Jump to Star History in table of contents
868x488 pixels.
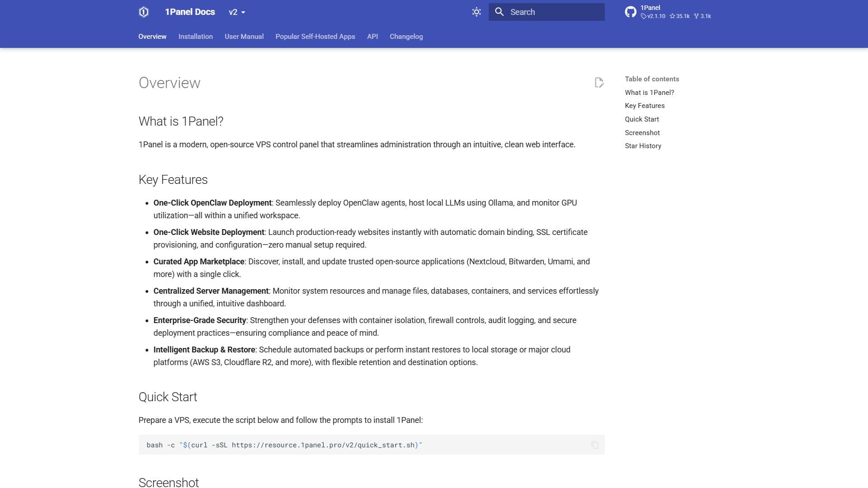(643, 146)
